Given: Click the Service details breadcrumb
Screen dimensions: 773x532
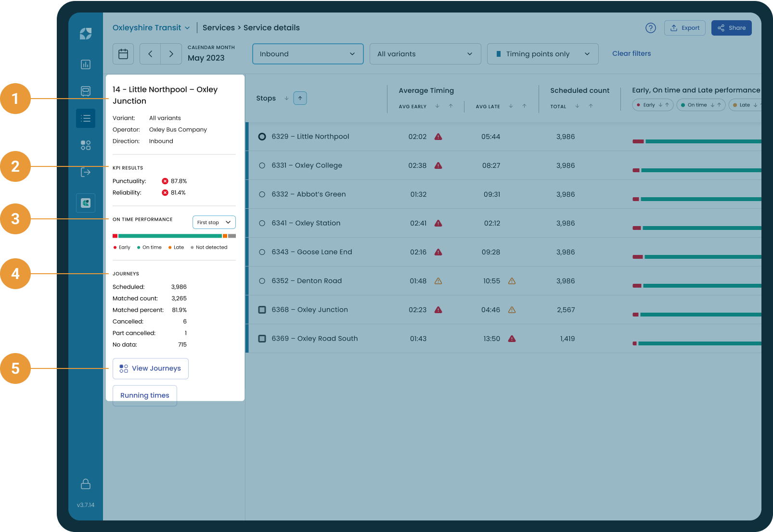Looking at the screenshot, I should (x=271, y=28).
